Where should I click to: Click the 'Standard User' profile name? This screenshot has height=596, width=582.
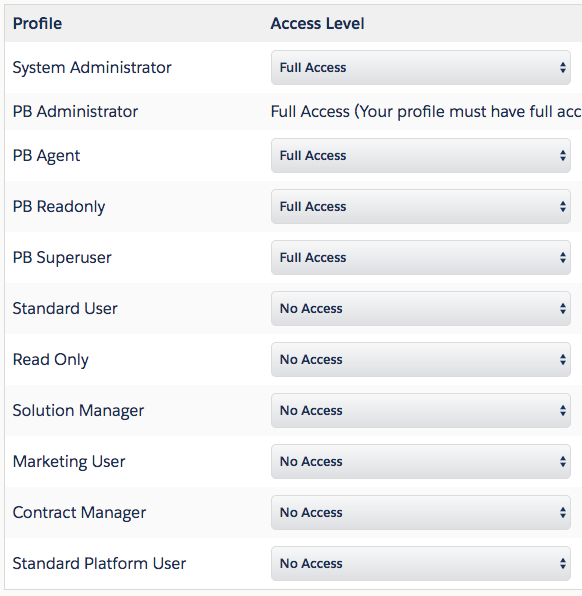tap(65, 308)
